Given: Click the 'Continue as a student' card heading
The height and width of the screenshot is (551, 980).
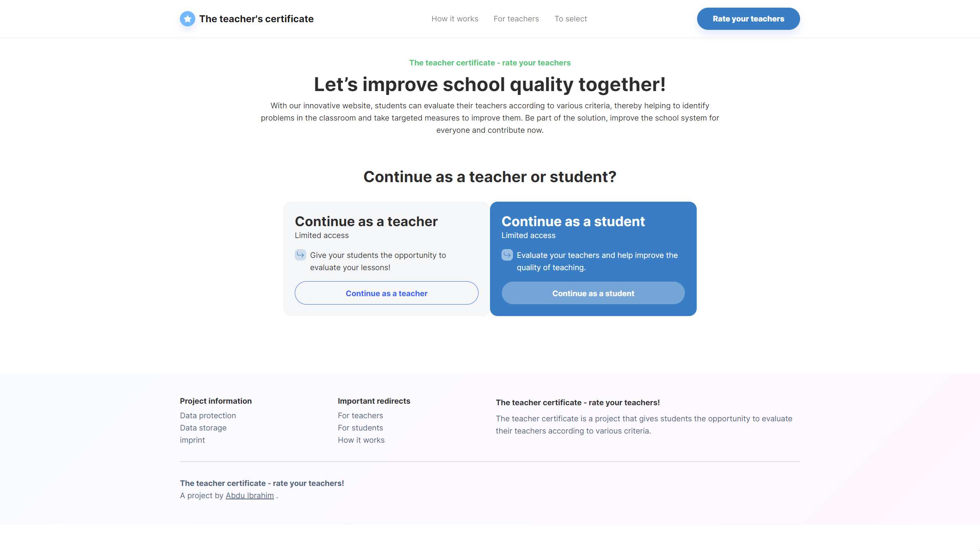Looking at the screenshot, I should coord(573,222).
